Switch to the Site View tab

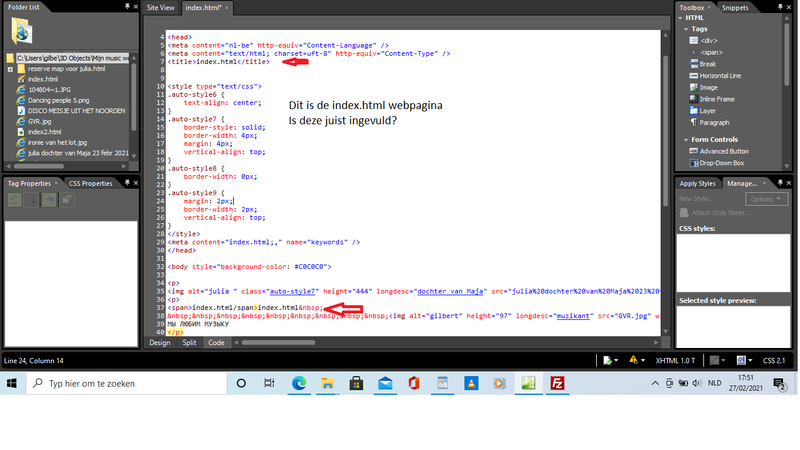coord(161,7)
